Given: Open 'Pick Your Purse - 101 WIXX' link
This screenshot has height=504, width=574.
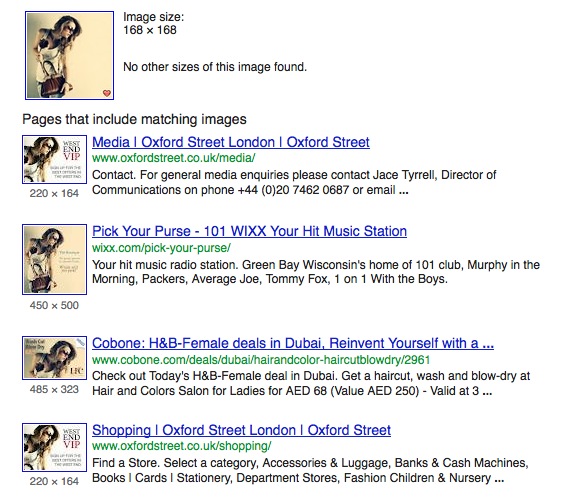Looking at the screenshot, I should point(249,231).
